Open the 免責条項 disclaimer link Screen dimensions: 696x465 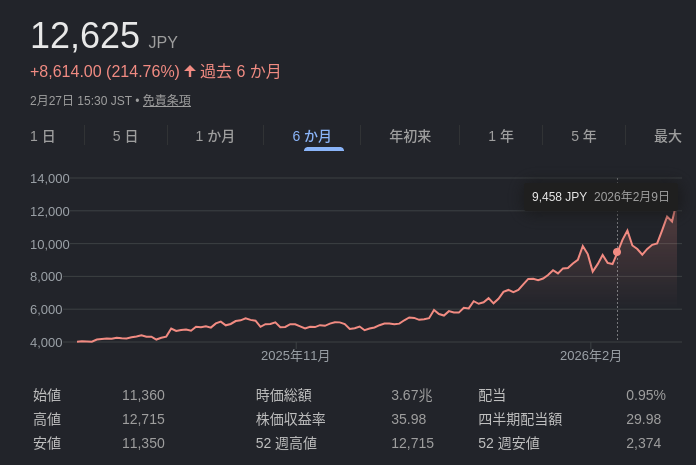coord(167,101)
